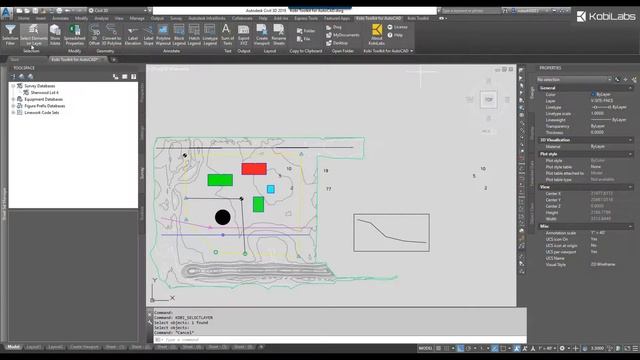Viewport: 640px width, 360px height.
Task: Toggle MODEL space status bar button
Action: [x=425, y=348]
